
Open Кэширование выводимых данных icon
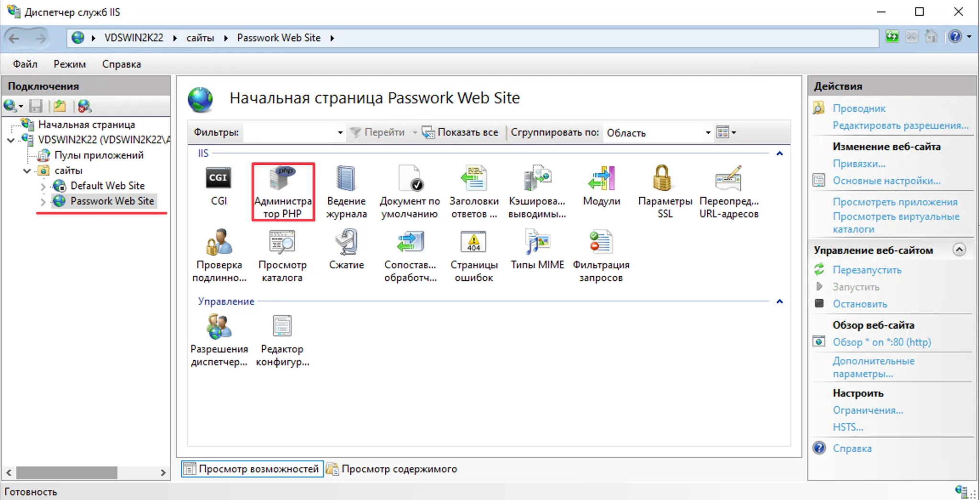(x=537, y=178)
